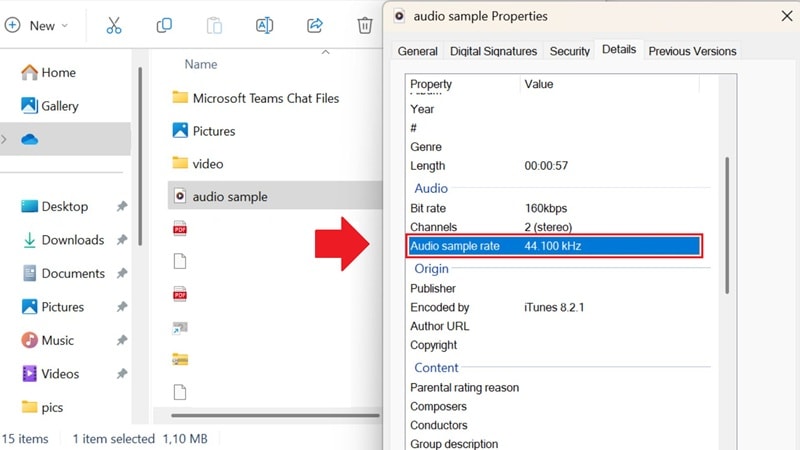Click the sort arrow above Name column

click(x=326, y=52)
